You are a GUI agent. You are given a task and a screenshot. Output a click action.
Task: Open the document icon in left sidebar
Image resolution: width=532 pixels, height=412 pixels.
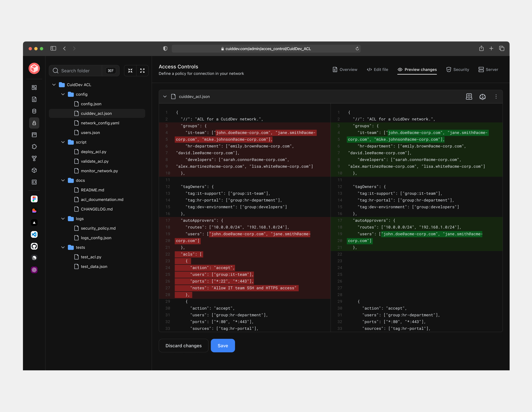[x=34, y=99]
